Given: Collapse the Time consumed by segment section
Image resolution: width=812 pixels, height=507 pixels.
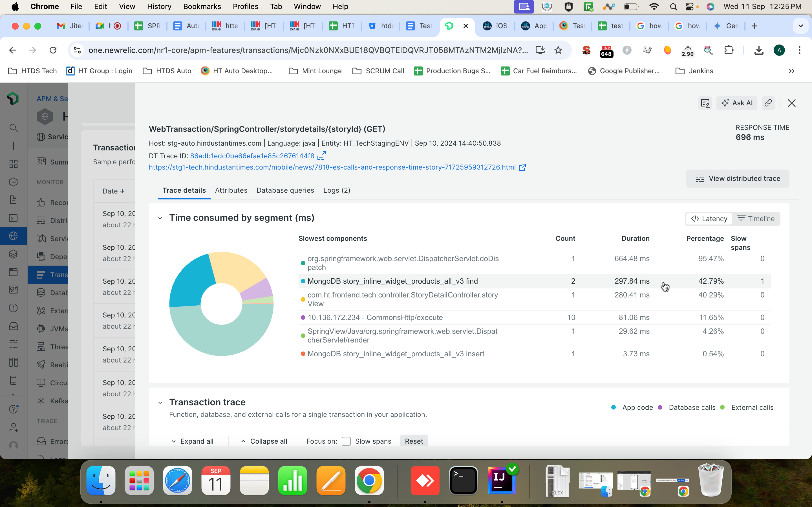Looking at the screenshot, I should click(x=160, y=218).
